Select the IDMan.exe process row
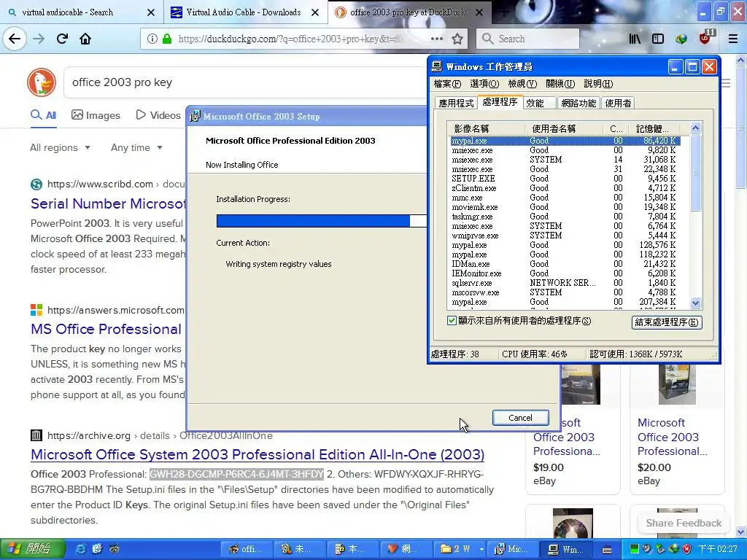This screenshot has width=747, height=560. tap(564, 264)
